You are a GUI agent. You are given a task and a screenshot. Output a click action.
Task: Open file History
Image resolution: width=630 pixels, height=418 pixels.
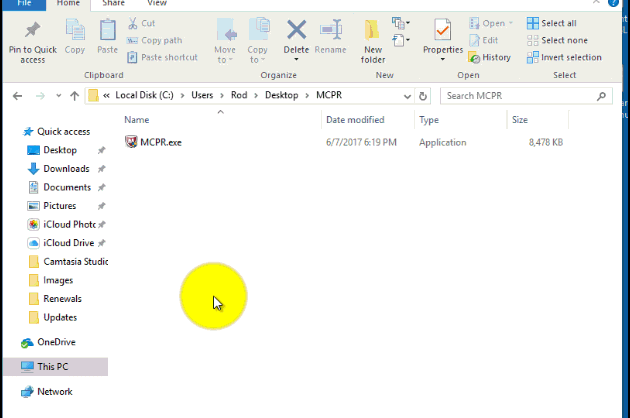pyautogui.click(x=489, y=57)
